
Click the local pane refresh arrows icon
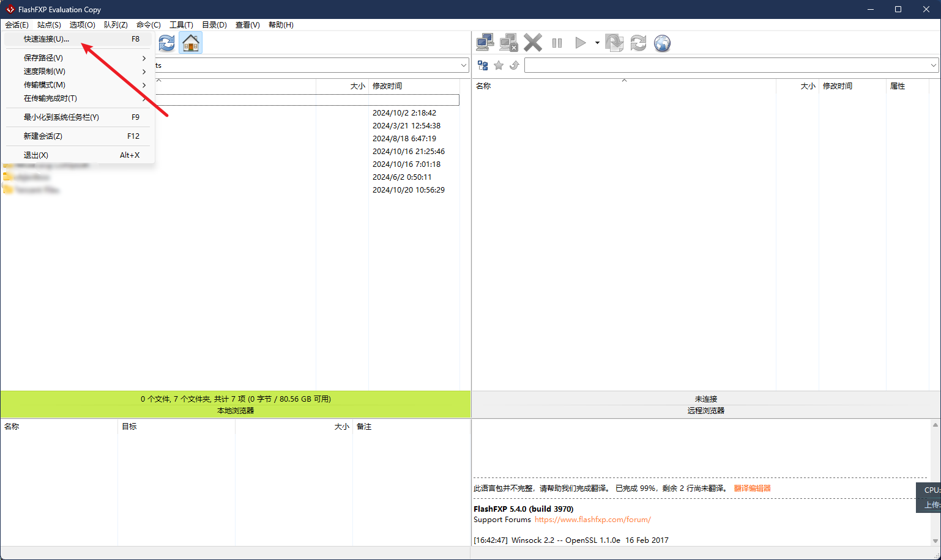pyautogui.click(x=166, y=43)
